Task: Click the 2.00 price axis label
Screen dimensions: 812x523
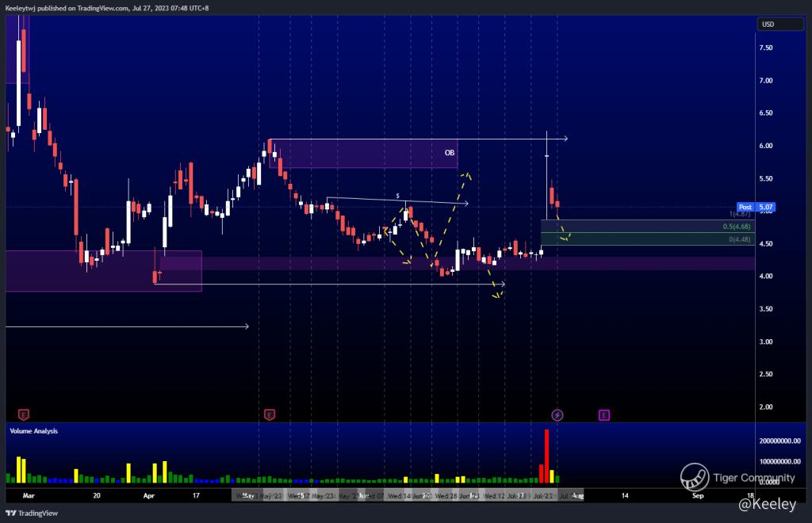Action: coord(766,407)
